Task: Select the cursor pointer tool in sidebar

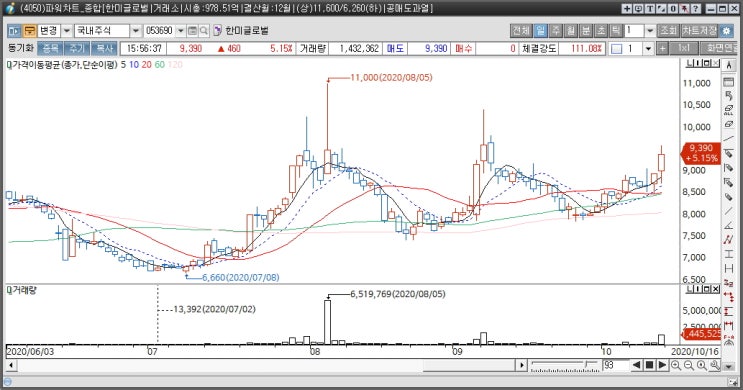Action: 729,66
